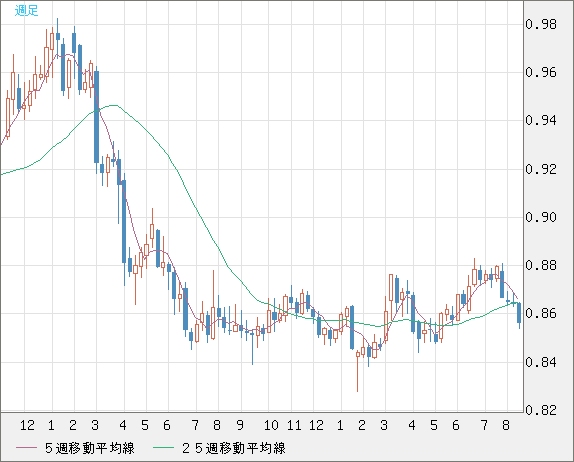Click the 週足 chart period label
574x462 pixels.
pos(26,10)
